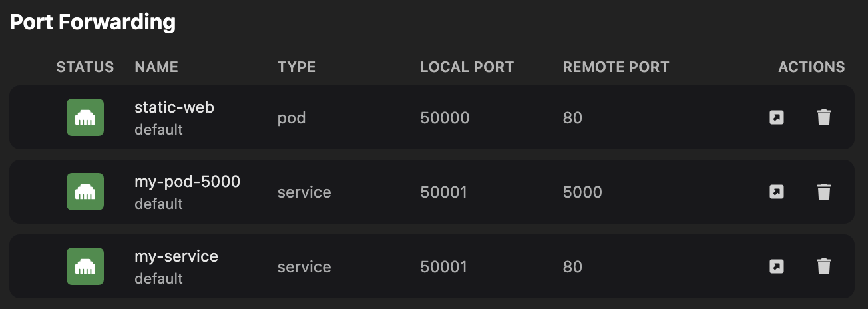868x309 pixels.
Task: Open my-pod-5000 forward in browser
Action: pyautogui.click(x=776, y=192)
